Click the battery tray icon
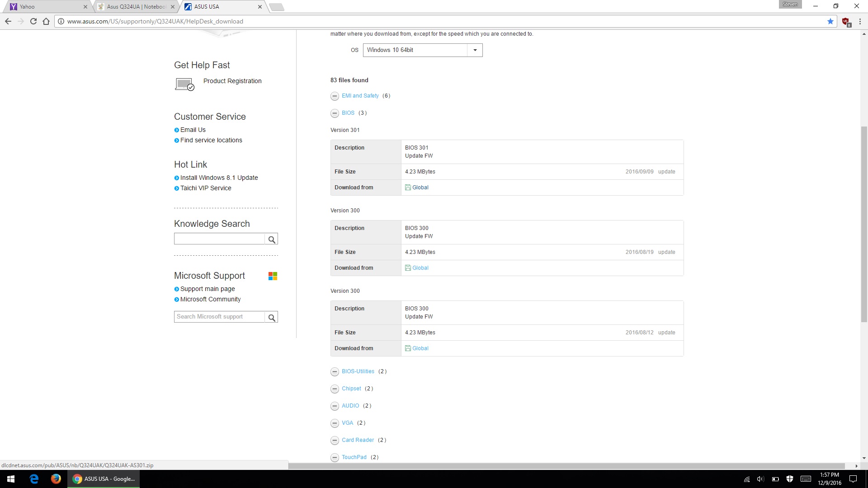Screen dimensions: 868x488 point(775,479)
